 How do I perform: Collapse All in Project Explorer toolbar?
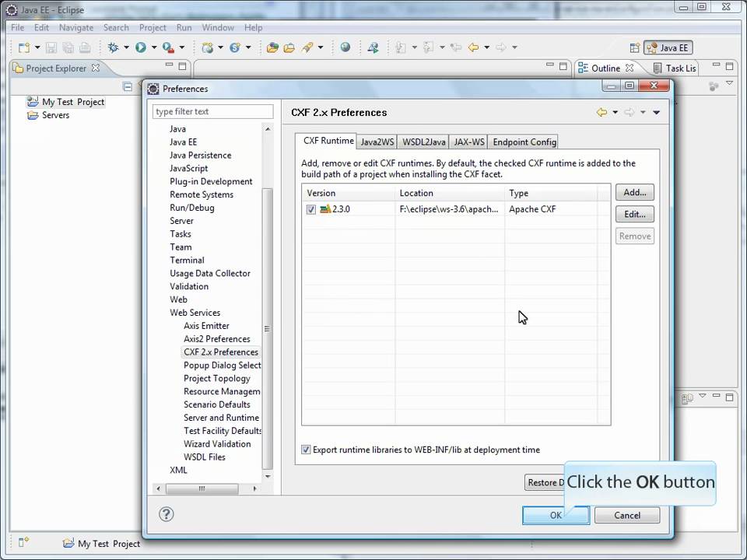[127, 86]
